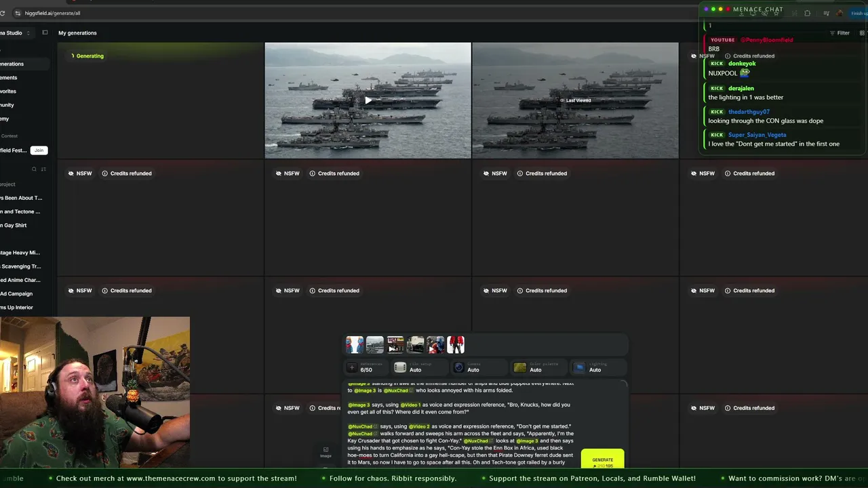Open the Filter options
Screen dimensions: 868x488
[x=840, y=33]
